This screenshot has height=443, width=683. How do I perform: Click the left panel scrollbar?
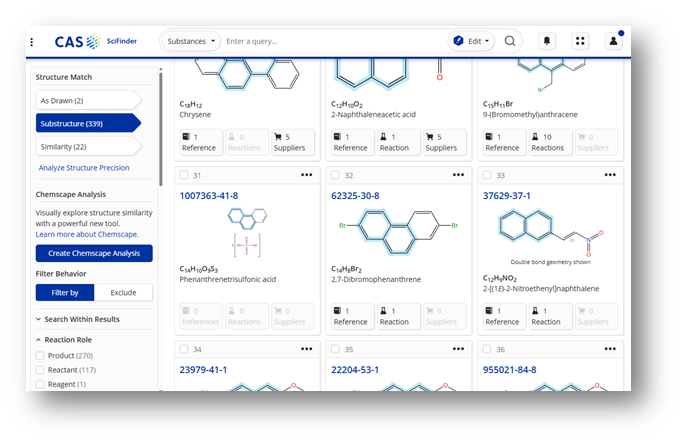[161, 129]
